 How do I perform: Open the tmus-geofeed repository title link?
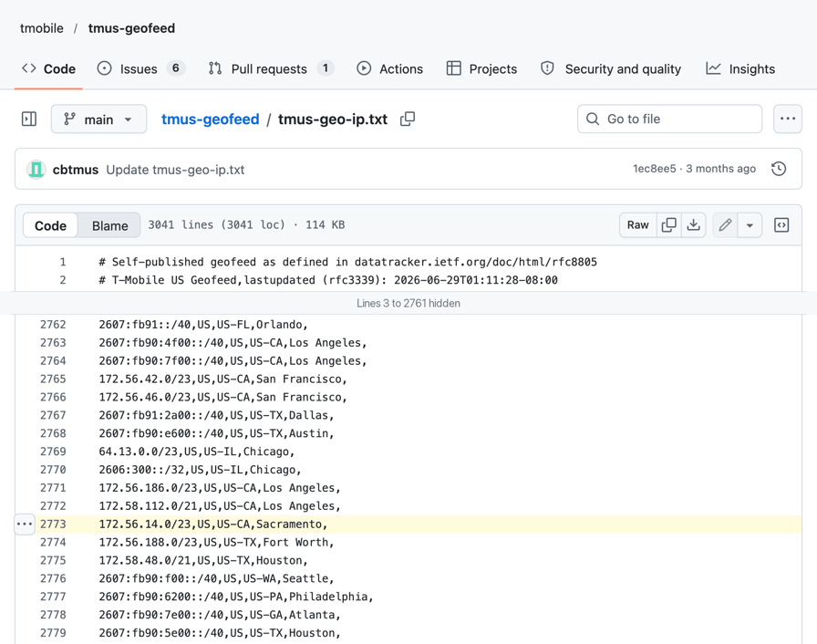point(131,28)
